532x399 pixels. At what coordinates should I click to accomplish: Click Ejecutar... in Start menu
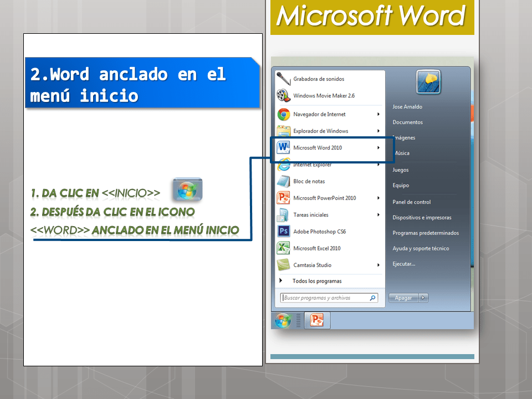point(404,264)
